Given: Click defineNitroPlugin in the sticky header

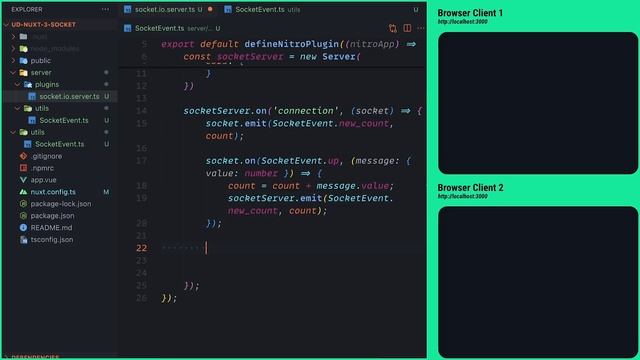Looking at the screenshot, I should coord(291,44).
